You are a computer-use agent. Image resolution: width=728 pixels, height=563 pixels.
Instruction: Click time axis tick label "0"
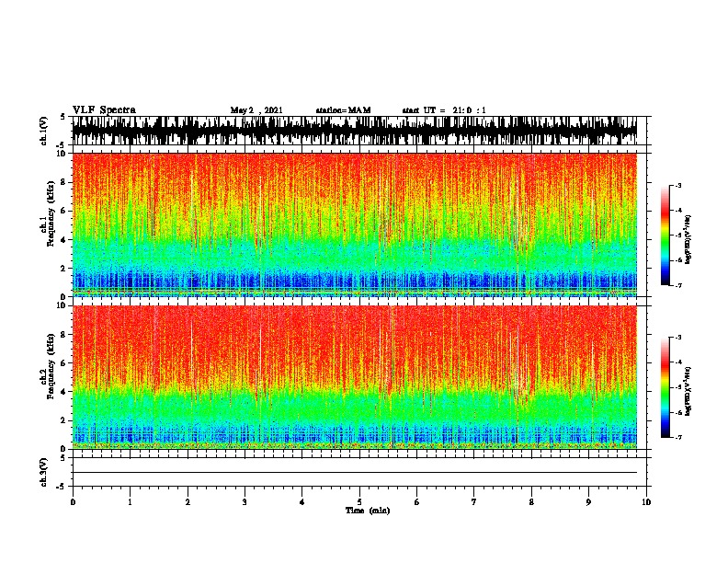(73, 502)
